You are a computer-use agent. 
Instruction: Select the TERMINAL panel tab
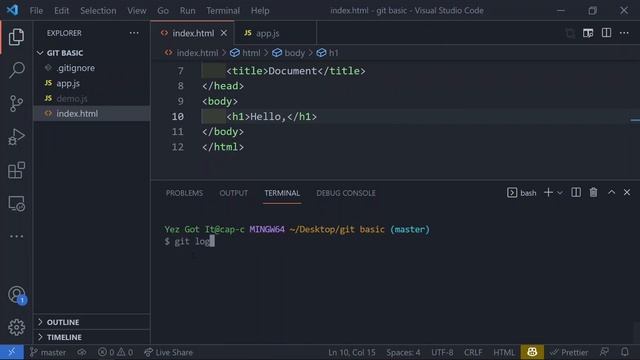282,193
